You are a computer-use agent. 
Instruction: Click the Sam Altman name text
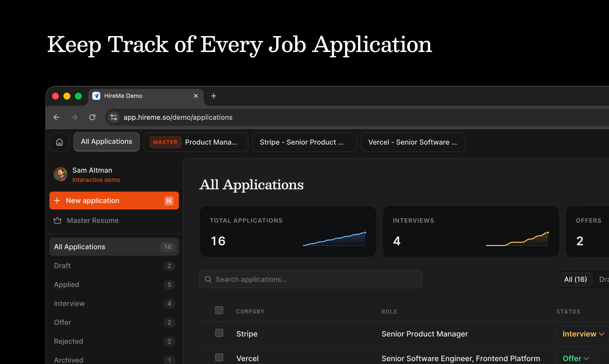click(x=92, y=170)
